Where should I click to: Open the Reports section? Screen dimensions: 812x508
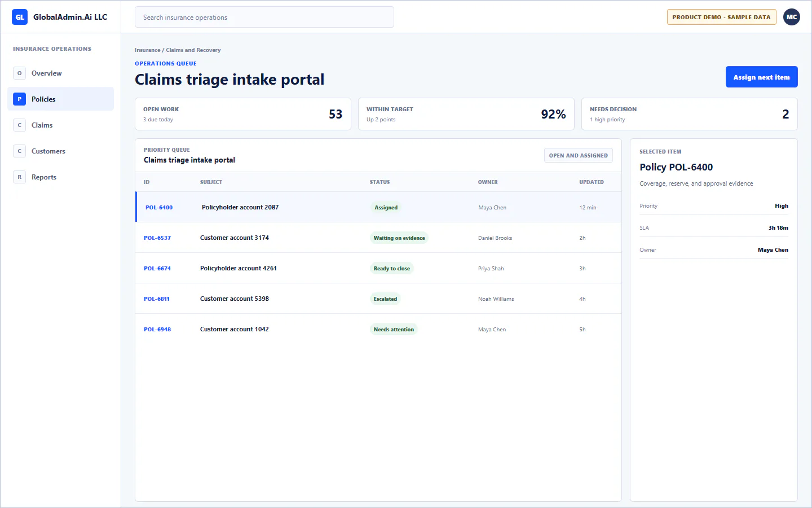[x=60, y=177]
